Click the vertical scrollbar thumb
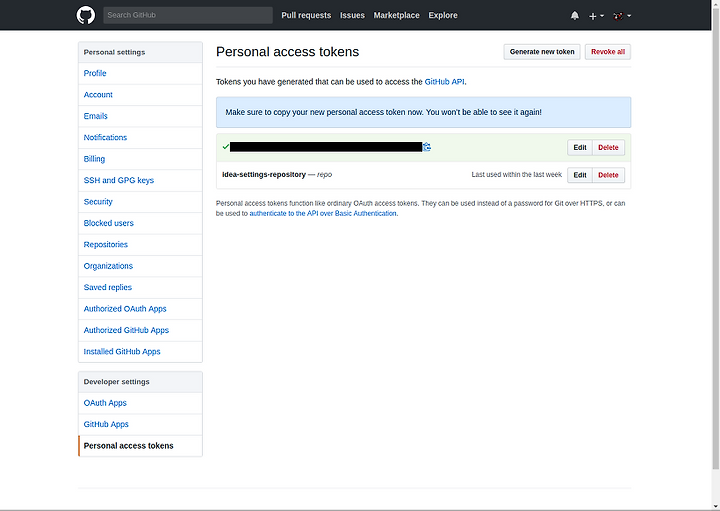Screen dimensions: 720x511 tap(715, 237)
